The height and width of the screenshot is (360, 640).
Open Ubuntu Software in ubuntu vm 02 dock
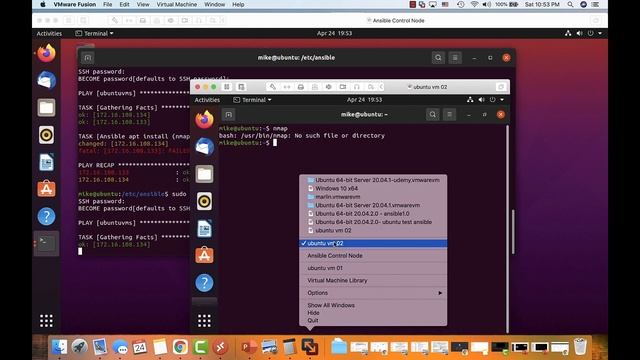point(204,255)
